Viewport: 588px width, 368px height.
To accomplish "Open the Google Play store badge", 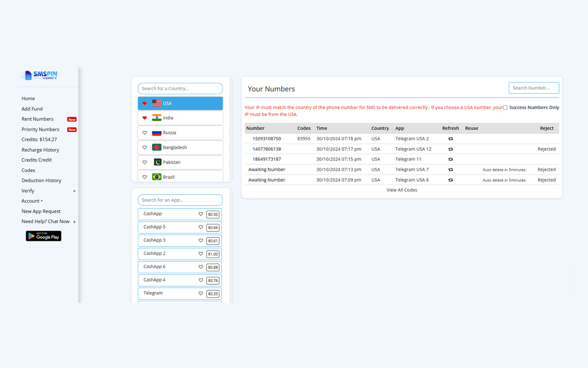I will point(44,236).
